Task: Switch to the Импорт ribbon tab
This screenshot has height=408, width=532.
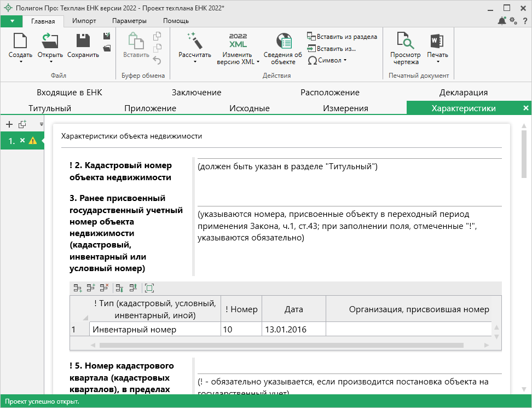Action: click(84, 21)
